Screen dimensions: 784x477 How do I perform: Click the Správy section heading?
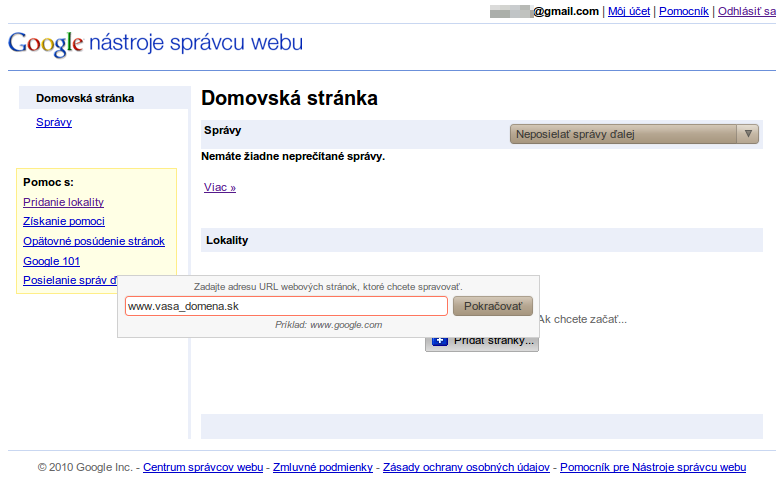222,130
